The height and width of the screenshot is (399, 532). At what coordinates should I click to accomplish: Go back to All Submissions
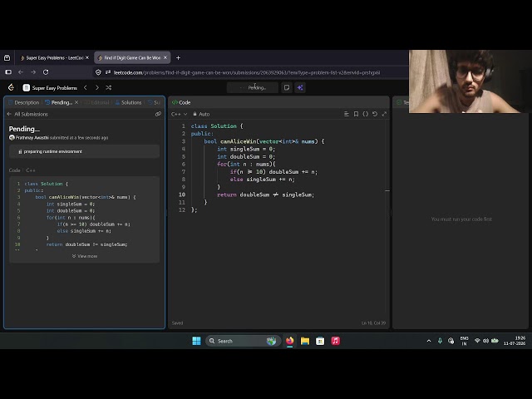[x=27, y=114]
